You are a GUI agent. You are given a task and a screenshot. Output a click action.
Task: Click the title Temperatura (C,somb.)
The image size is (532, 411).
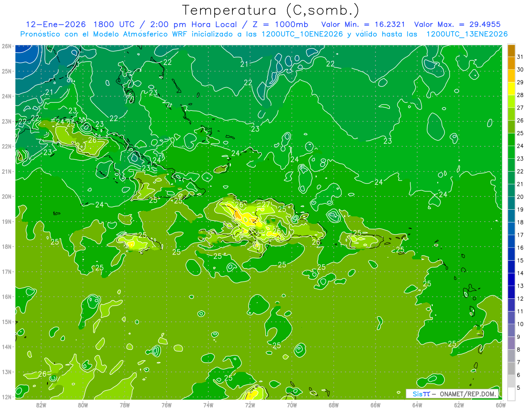pos(271,10)
